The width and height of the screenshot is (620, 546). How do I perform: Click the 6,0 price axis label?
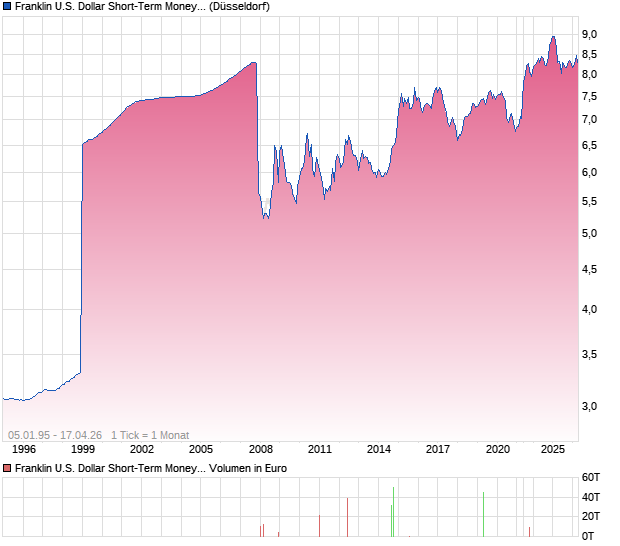589,172
